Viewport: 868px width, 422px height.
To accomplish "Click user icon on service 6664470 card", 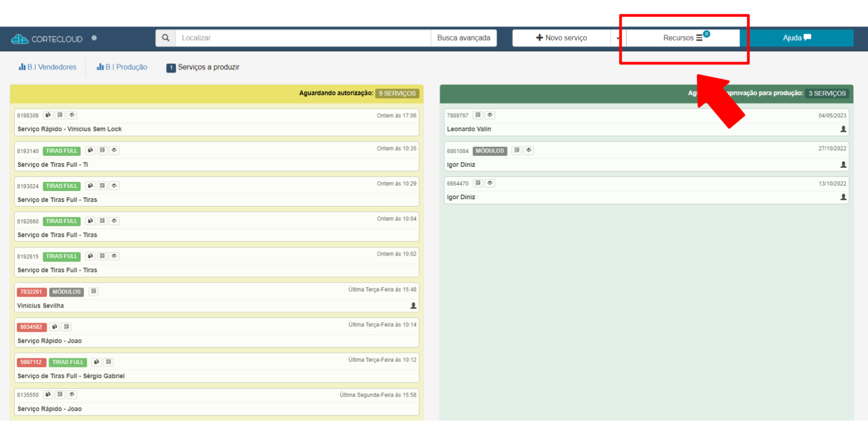I will pos(843,197).
